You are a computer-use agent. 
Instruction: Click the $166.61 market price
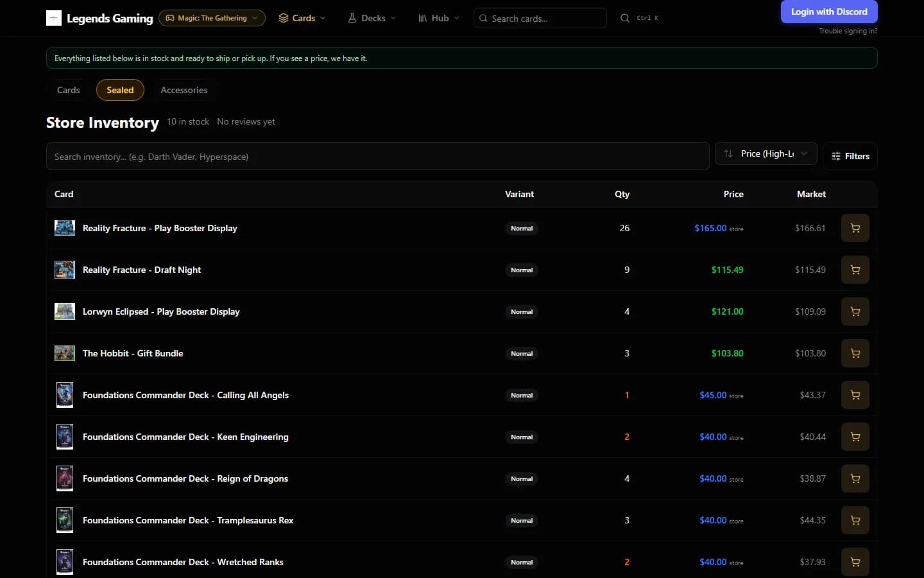(x=810, y=228)
